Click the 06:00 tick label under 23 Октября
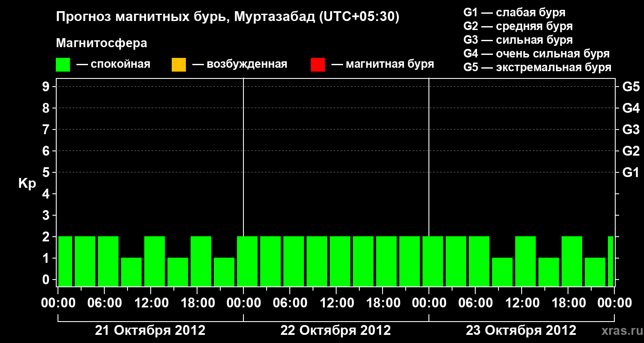 [x=476, y=303]
